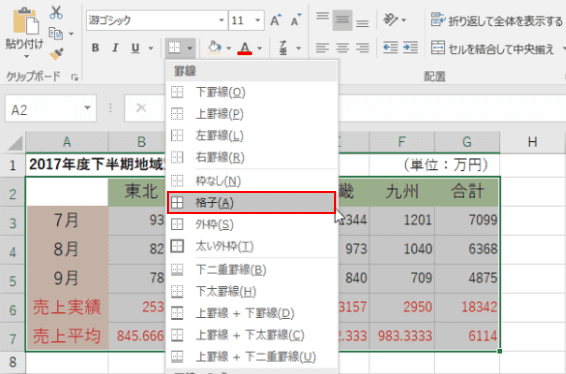Open the Copy options dropdown arrow
The height and width of the screenshot is (374, 566).
click(71, 34)
